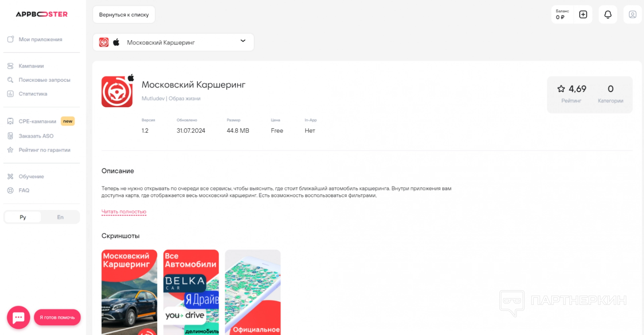
Task: Open the first Московский Каршеринг screenshot
Action: pyautogui.click(x=129, y=292)
